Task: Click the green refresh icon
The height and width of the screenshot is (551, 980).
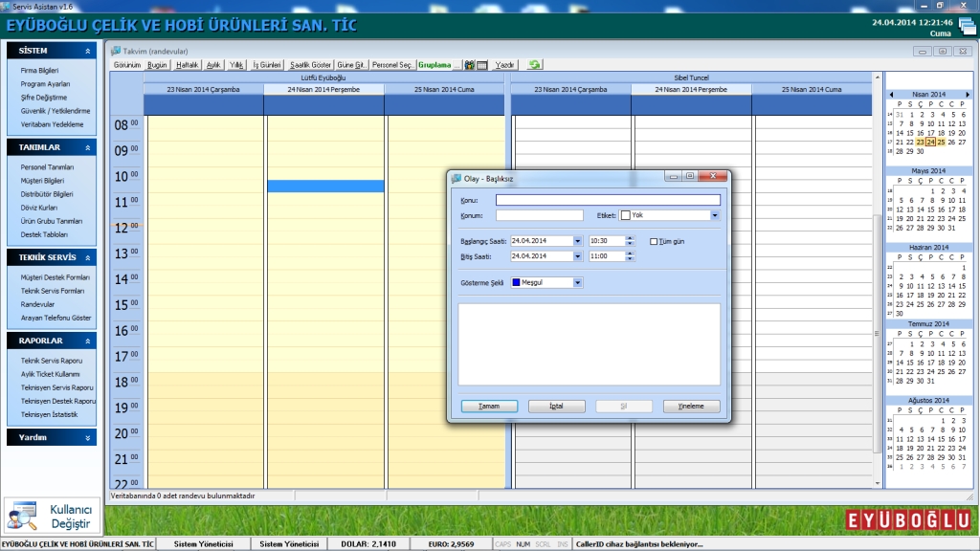Action: coord(534,65)
